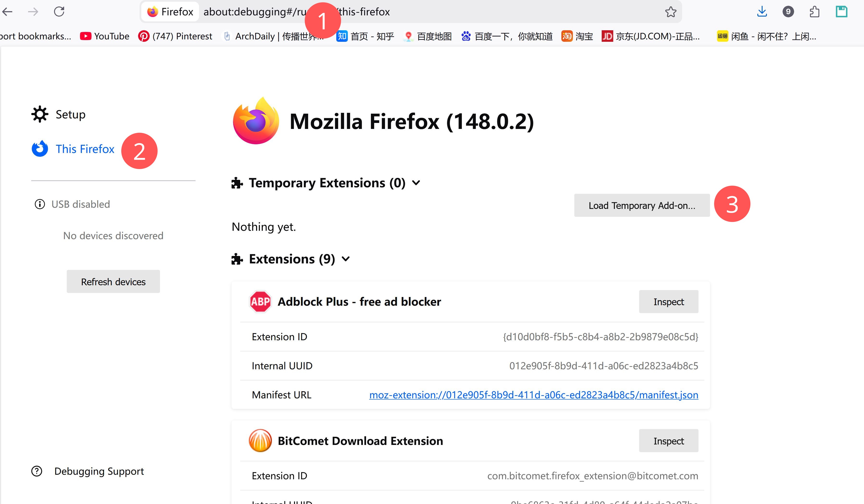Reload the current page
Screen dimensions: 864x504
tap(59, 12)
